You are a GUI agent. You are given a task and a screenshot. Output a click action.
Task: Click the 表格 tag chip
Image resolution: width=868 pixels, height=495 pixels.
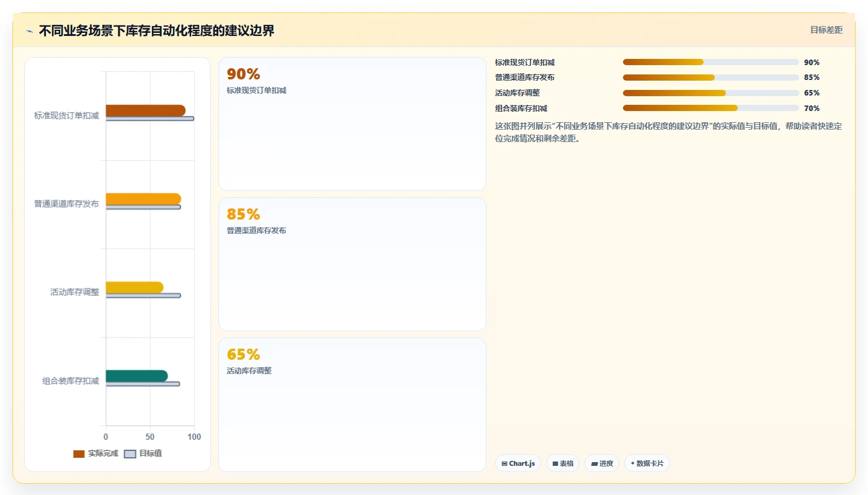[x=563, y=463]
